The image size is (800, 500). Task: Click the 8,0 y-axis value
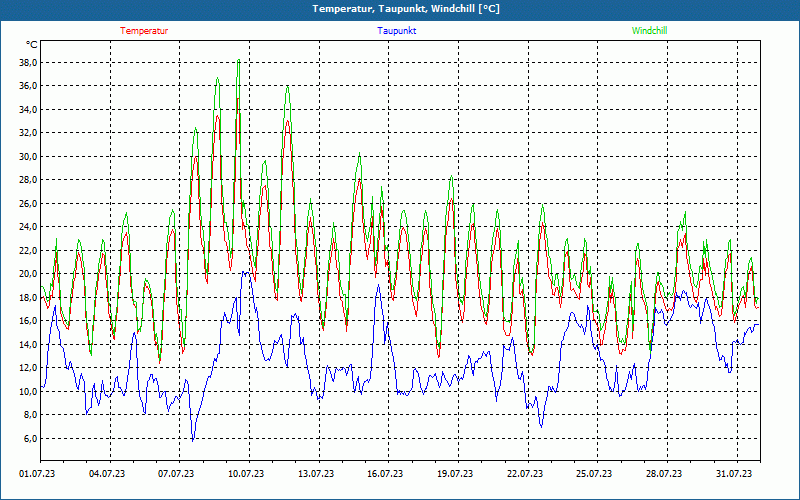(31, 415)
